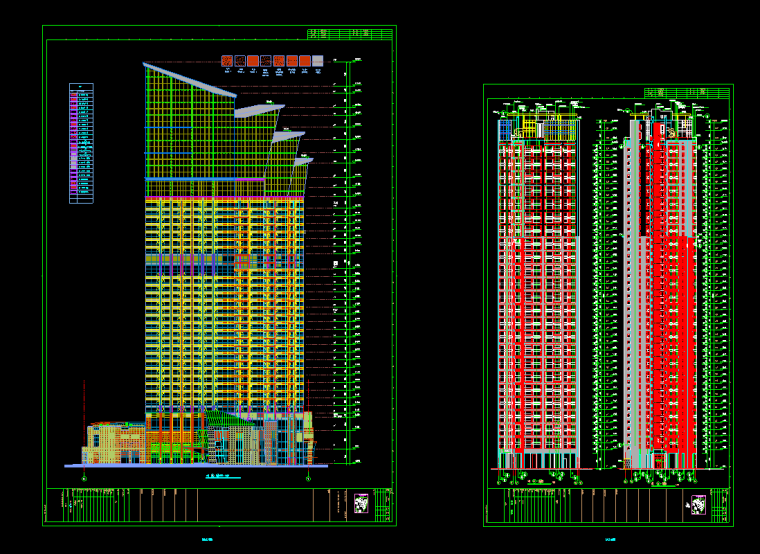Click the vertical elevation dimension line beside the large tower
760x554 pixels.
[x=347, y=260]
